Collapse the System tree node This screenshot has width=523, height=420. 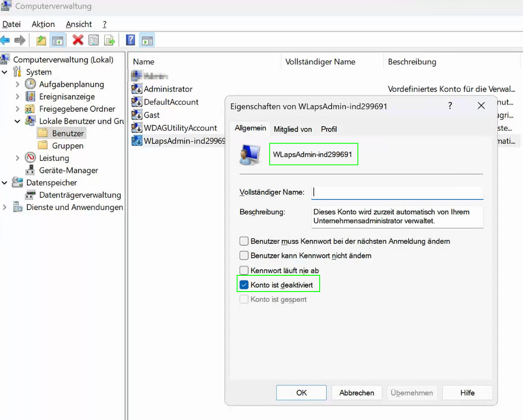pos(4,72)
